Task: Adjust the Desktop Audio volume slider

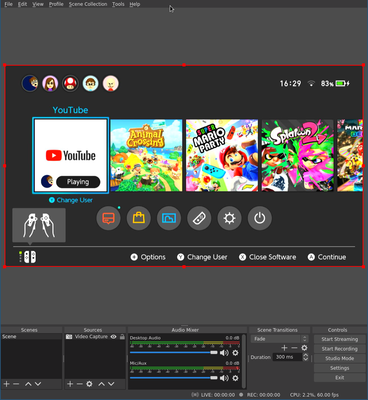Action: point(173,353)
